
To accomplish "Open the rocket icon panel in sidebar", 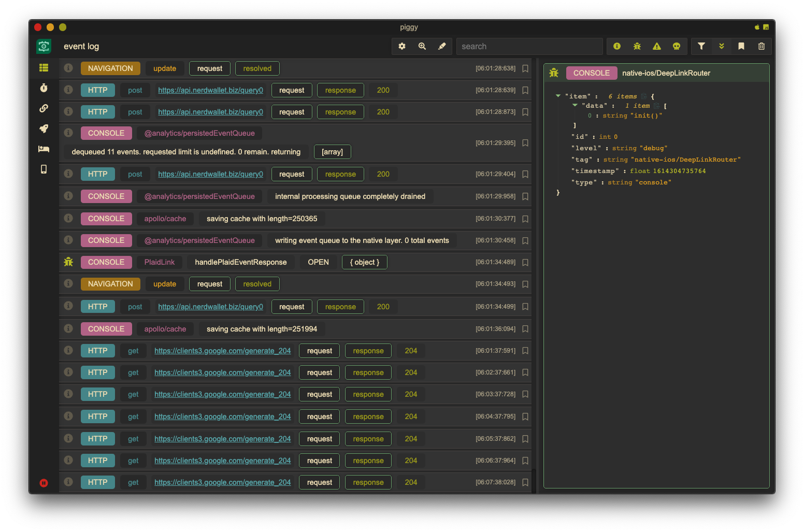I will pos(44,128).
